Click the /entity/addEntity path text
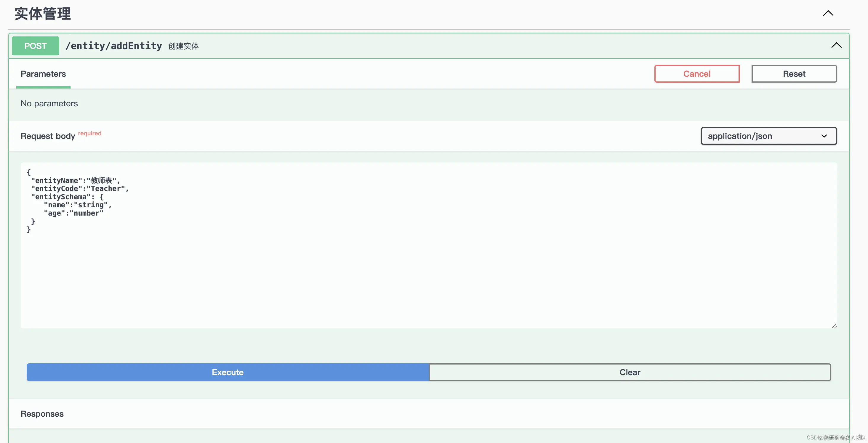Image resolution: width=868 pixels, height=443 pixels. pos(113,46)
